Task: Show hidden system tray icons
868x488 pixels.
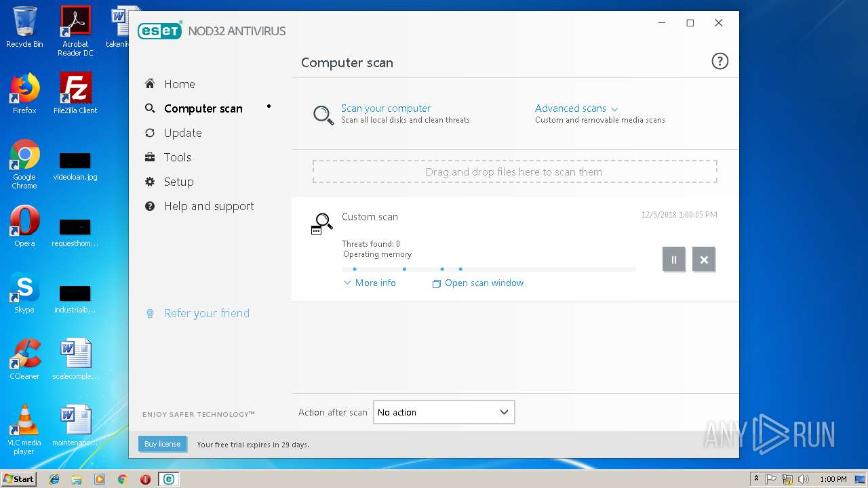Action: pos(756,479)
